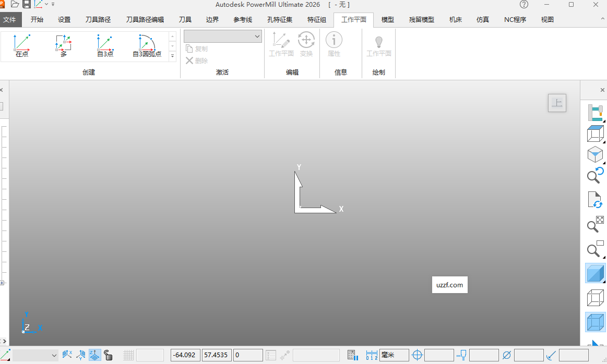
Task: Switch to the 模型 ribbon tab
Action: [388, 19]
